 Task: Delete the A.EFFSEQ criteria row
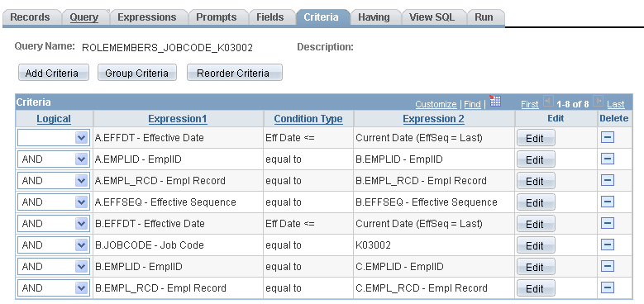point(607,202)
